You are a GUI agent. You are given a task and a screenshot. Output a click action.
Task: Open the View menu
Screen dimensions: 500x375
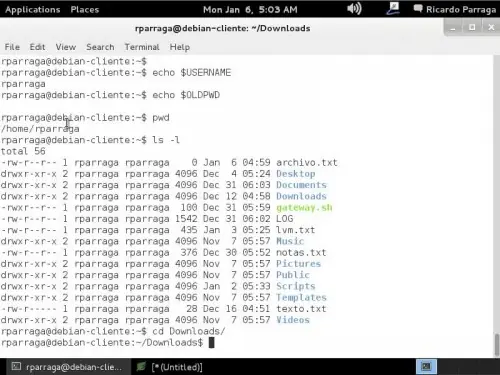tap(66, 47)
